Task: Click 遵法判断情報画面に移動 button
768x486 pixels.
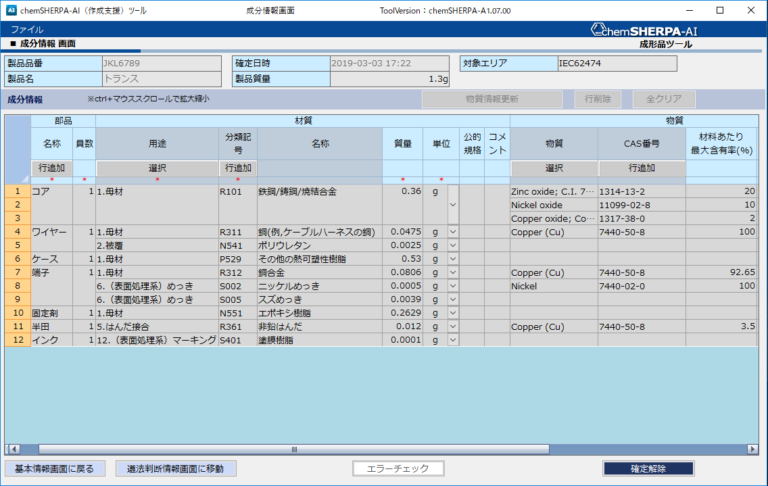Action: tap(176, 468)
